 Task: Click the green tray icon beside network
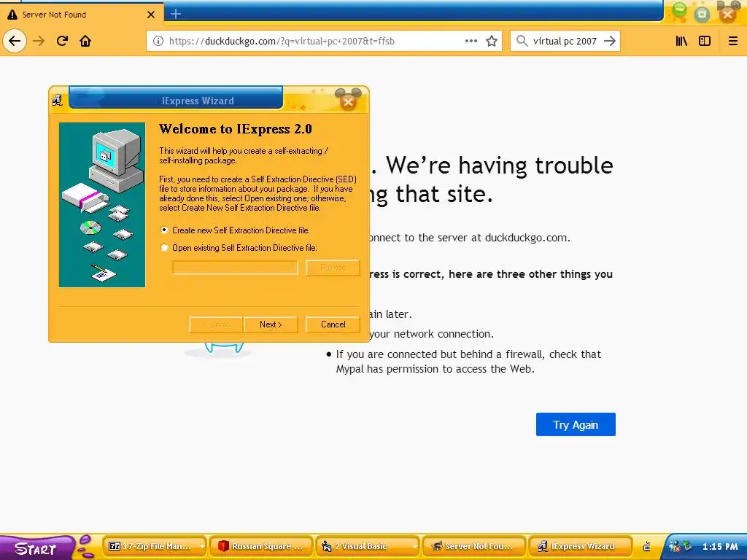click(x=687, y=546)
